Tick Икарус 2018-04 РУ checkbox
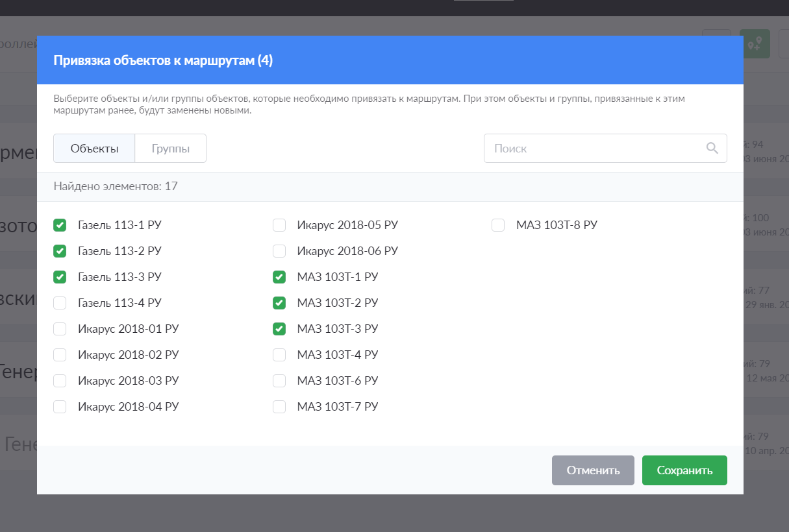The image size is (789, 532). coord(60,407)
